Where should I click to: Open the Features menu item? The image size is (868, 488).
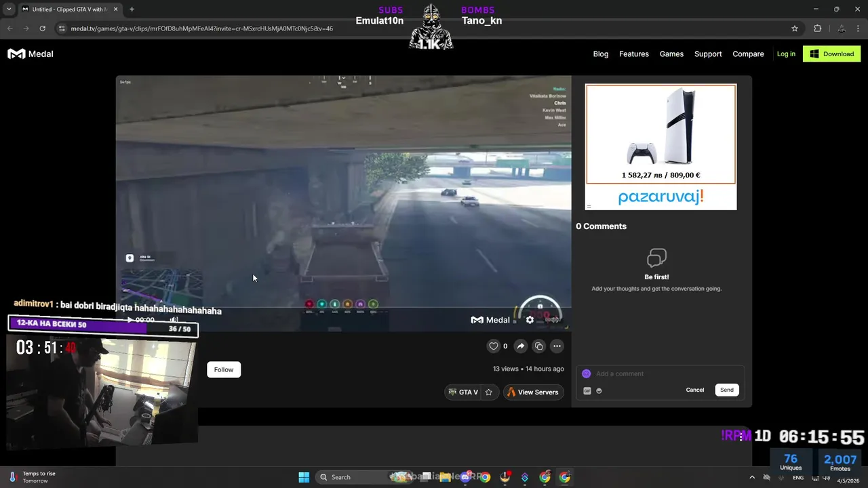(x=634, y=54)
